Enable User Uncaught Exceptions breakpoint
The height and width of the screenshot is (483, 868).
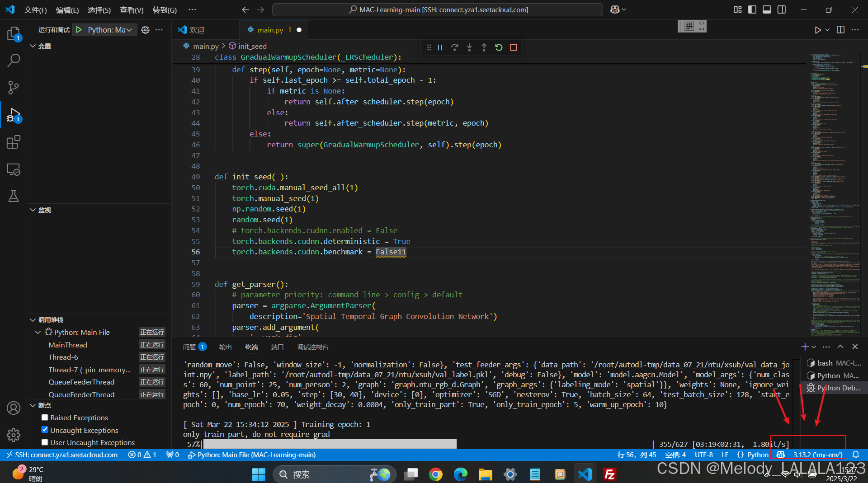click(x=45, y=442)
